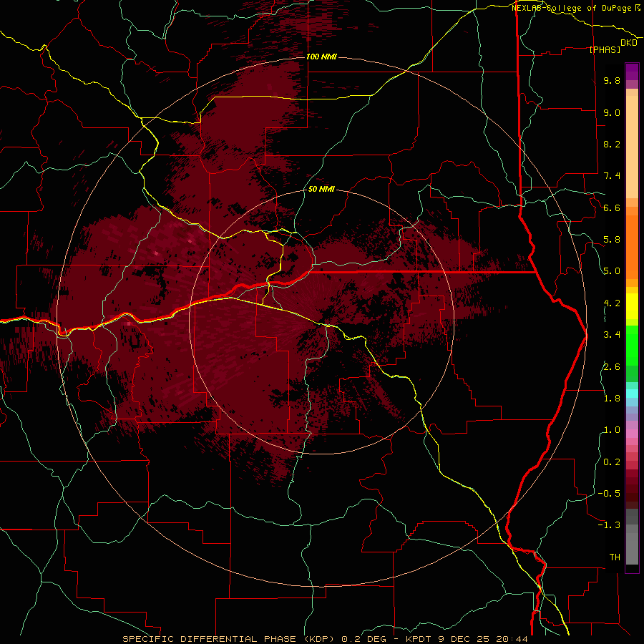644x644 pixels.
Task: Click the purple swatch at color bar top
Action: [x=632, y=72]
